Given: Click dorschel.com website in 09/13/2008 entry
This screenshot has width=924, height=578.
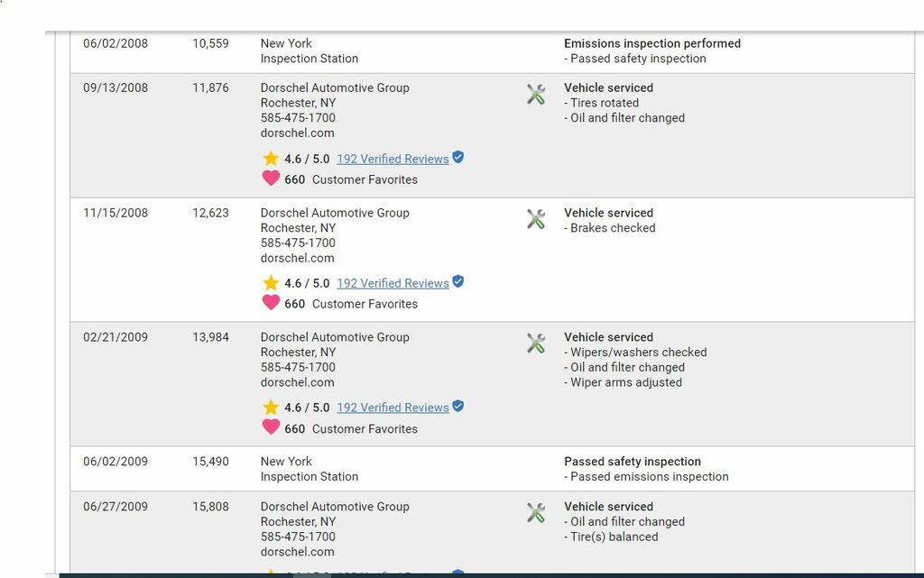Looking at the screenshot, I should 297,133.
